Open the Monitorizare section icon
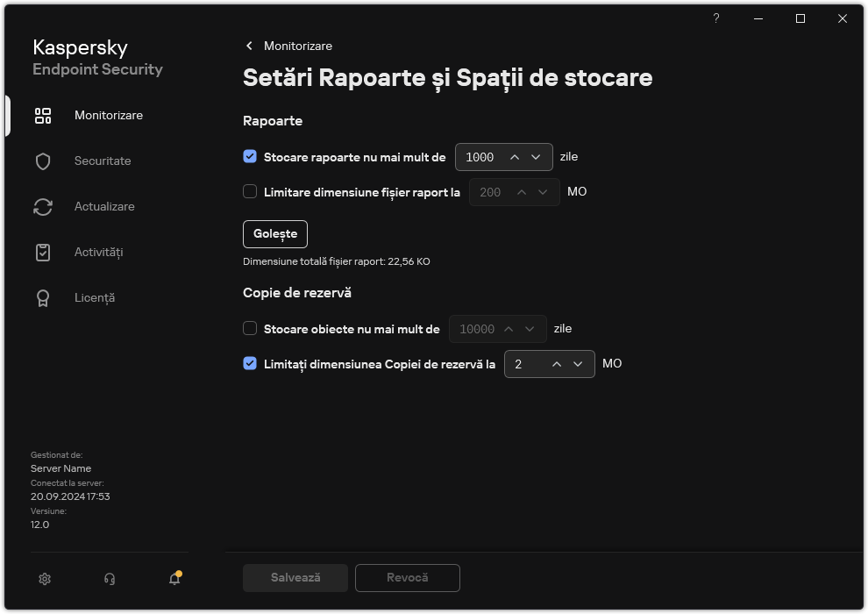 coord(42,115)
